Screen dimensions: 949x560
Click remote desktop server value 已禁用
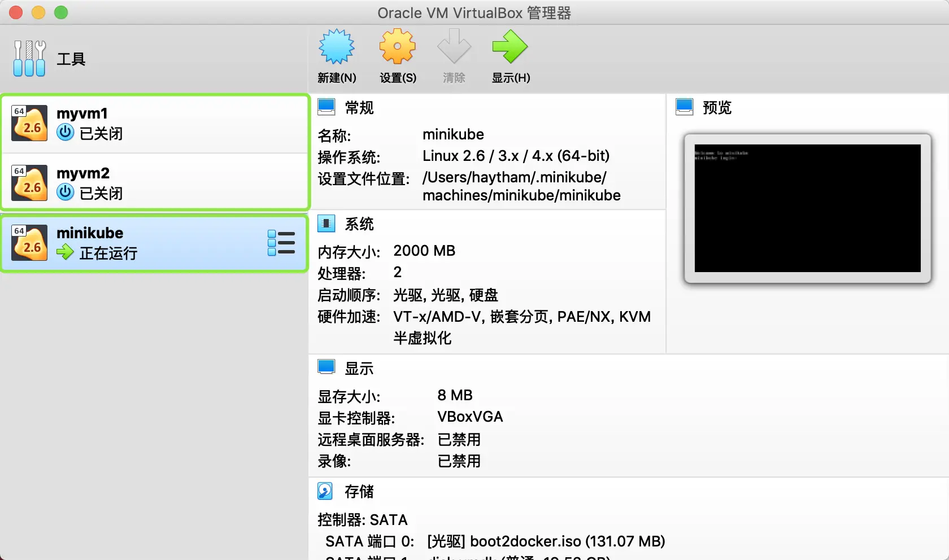tap(459, 439)
